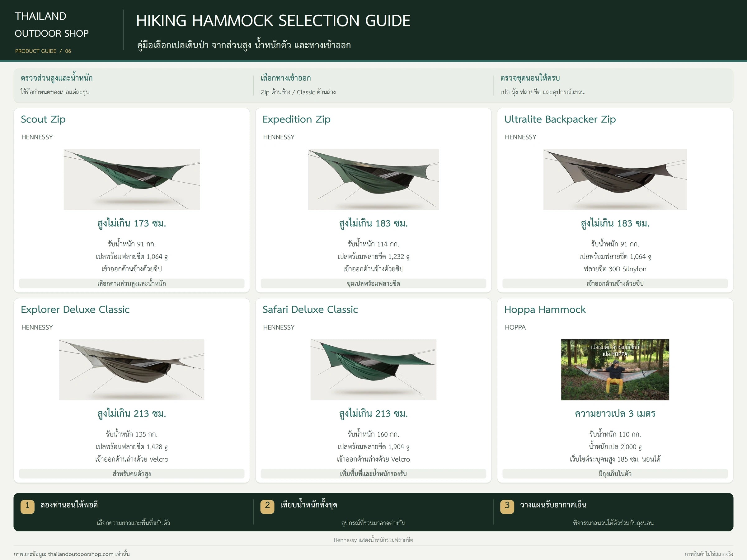This screenshot has height=560, width=747.
Task: Select the line "ใช้ข้อกำหนดของเปลแต่ละรุ่น"
Action: point(55,92)
